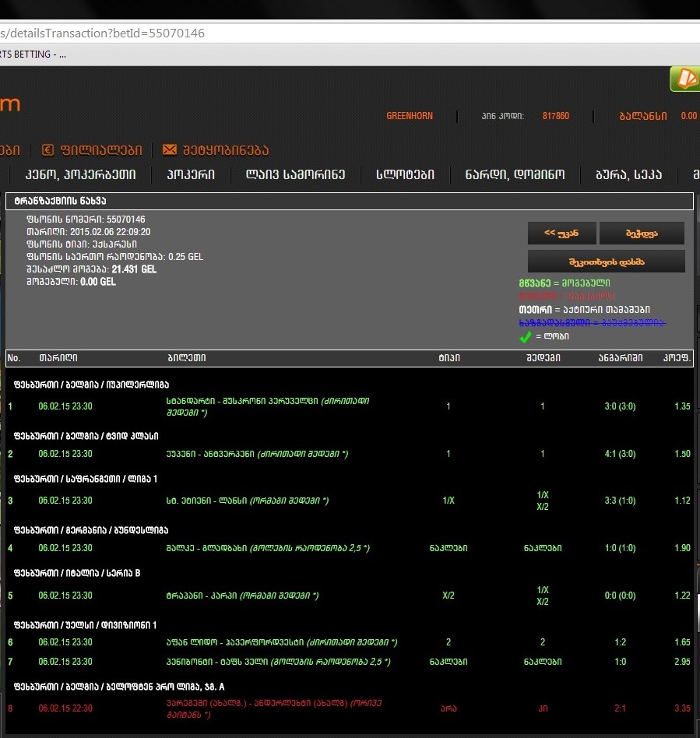Click the envelope icon beside შეტყობინება
This screenshot has height=738, width=700.
[x=169, y=150]
